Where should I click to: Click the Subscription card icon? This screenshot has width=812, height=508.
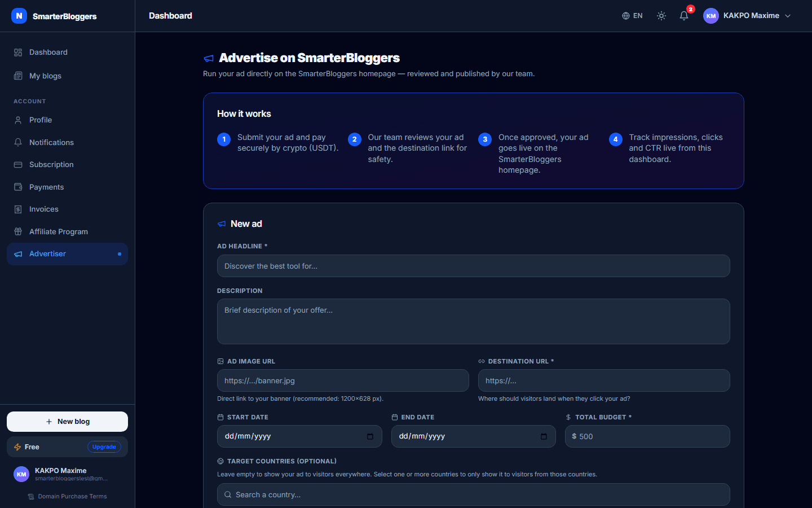pos(18,165)
